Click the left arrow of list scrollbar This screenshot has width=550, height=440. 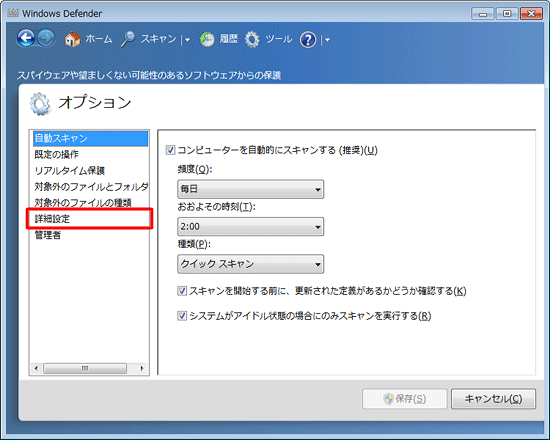pos(36,368)
